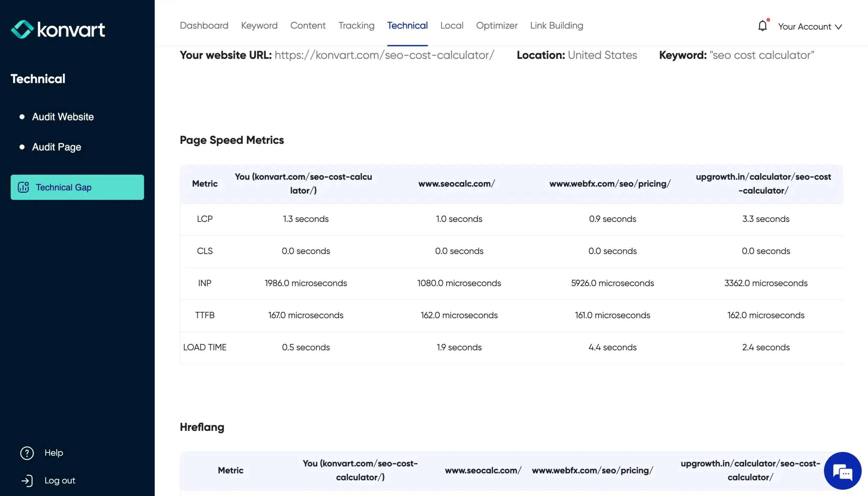Click the 1.3 seconds LCP value
This screenshot has height=496, width=868.
306,219
